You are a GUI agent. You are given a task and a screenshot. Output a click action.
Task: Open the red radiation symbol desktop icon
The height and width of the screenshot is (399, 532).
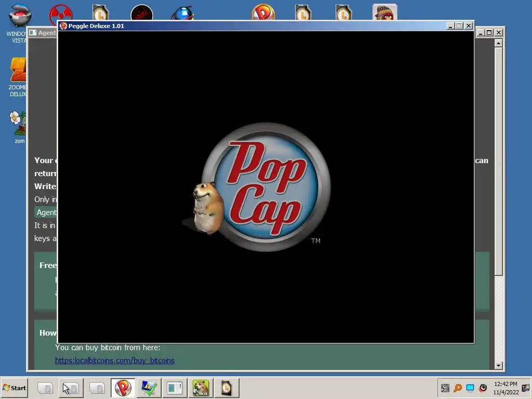point(60,14)
